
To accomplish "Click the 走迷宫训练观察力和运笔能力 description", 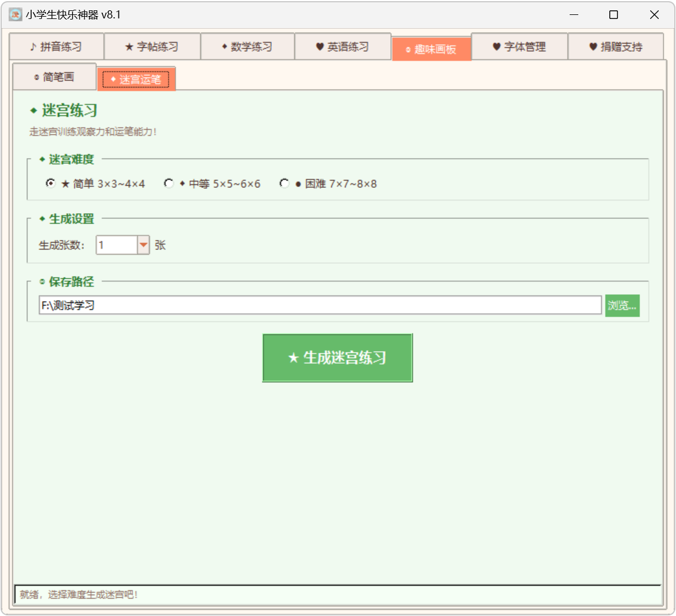I will (x=93, y=132).
